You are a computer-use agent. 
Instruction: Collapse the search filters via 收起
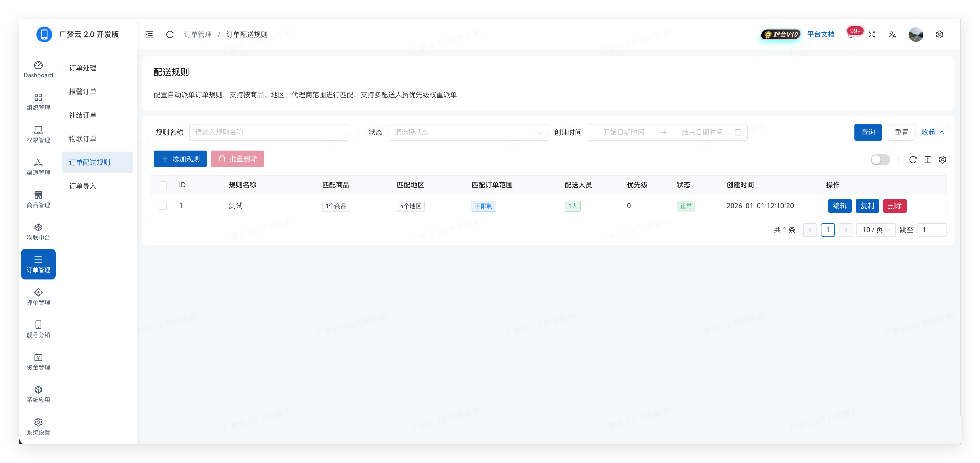(932, 132)
